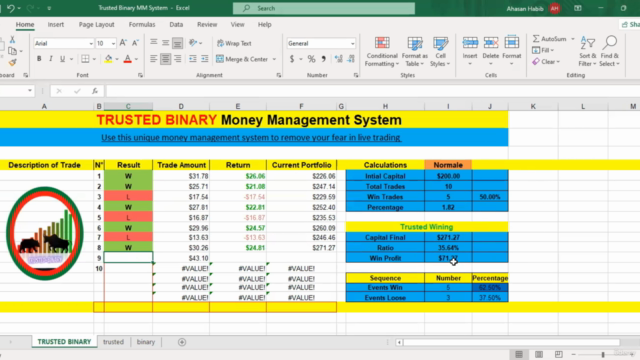
Task: Toggle Top Align
Action: point(153,42)
